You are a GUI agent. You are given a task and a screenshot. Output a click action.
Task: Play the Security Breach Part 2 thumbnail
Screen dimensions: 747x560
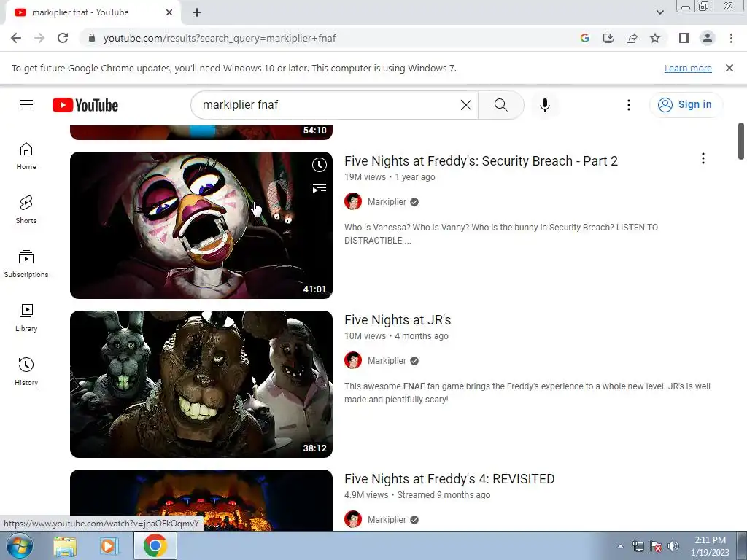201,225
